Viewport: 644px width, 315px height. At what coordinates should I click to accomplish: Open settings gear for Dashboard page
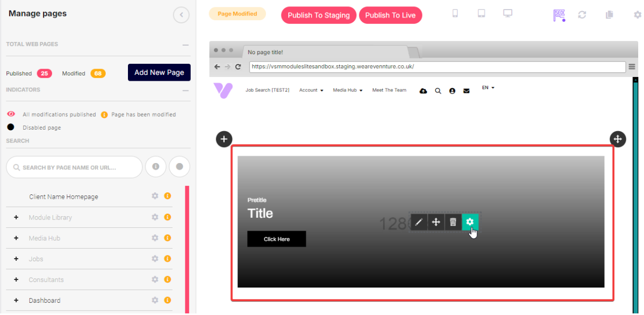[155, 300]
